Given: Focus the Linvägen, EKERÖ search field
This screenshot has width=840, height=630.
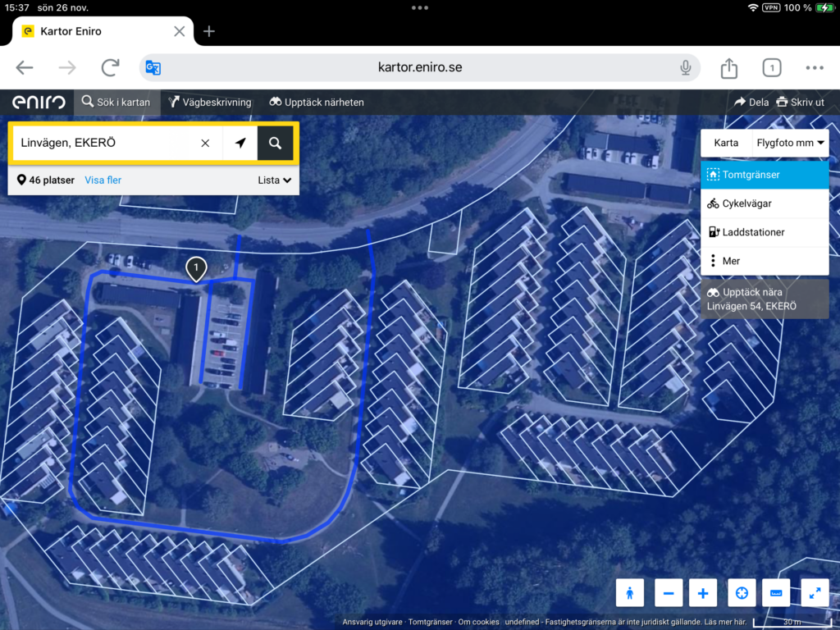Looking at the screenshot, I should pyautogui.click(x=106, y=143).
